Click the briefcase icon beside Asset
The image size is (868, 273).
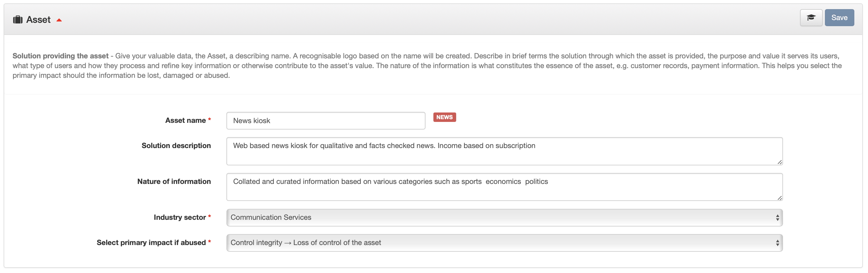click(x=18, y=19)
